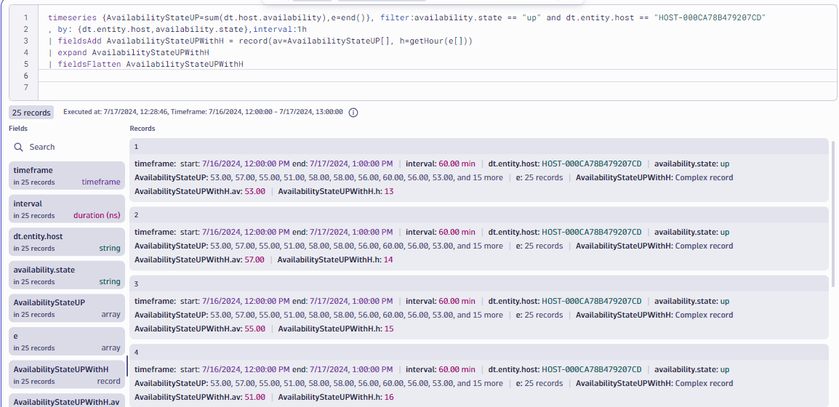Choose the dt.entity.host field entry

[66, 242]
